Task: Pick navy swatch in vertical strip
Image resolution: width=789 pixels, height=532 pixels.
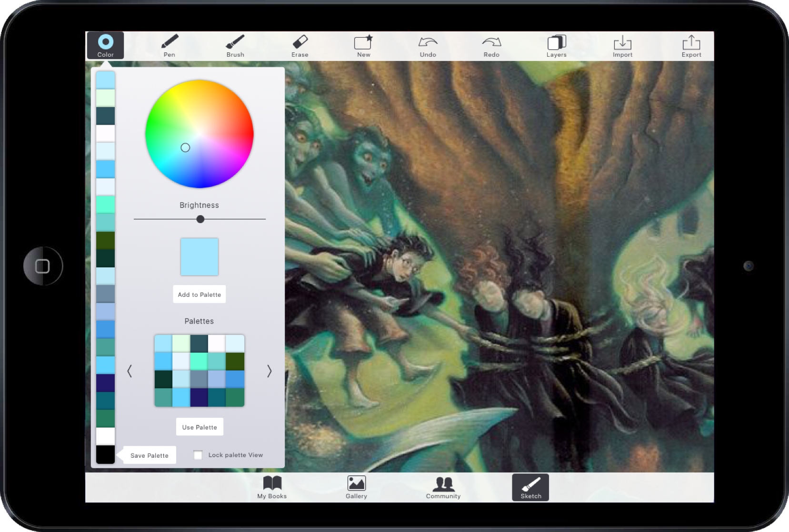Action: (105, 383)
